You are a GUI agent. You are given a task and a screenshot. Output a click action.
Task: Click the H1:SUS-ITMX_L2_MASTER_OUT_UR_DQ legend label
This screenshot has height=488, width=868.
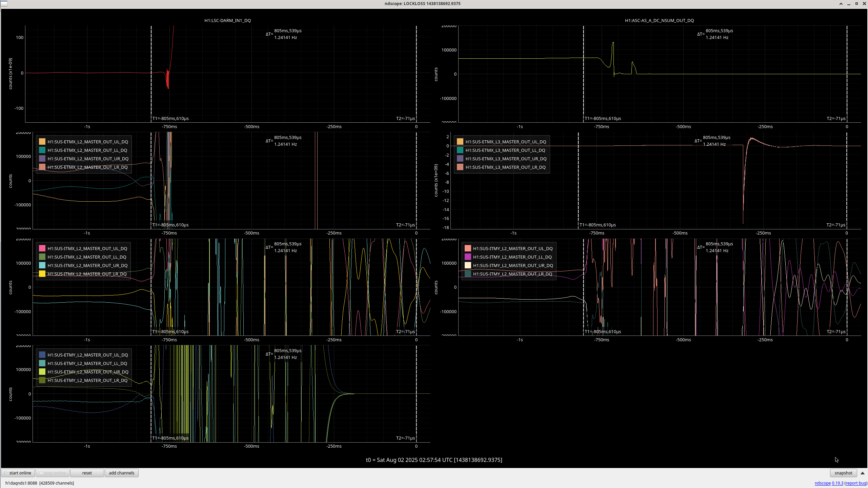(x=87, y=265)
